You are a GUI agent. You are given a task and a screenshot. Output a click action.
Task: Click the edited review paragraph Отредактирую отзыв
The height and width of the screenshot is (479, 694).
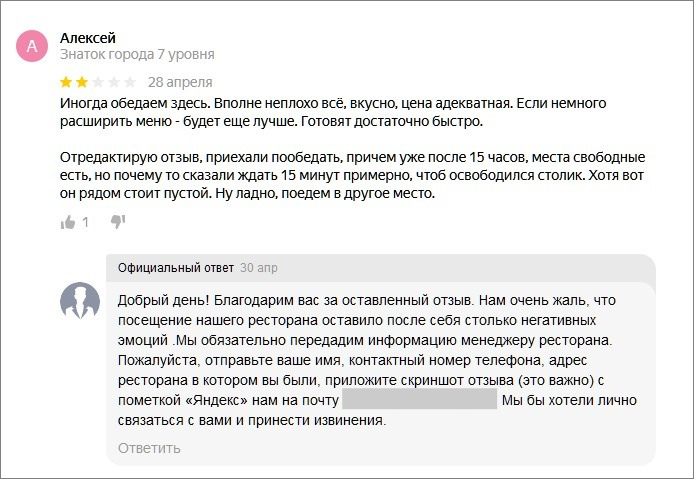pos(352,175)
